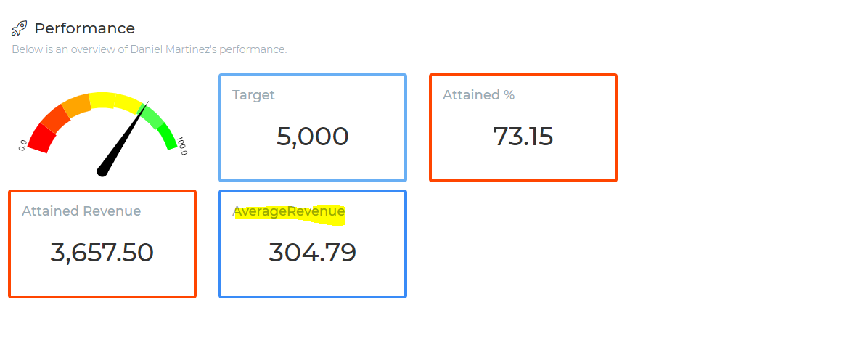This screenshot has width=868, height=342.
Task: Select the Attained % card
Action: 523,128
